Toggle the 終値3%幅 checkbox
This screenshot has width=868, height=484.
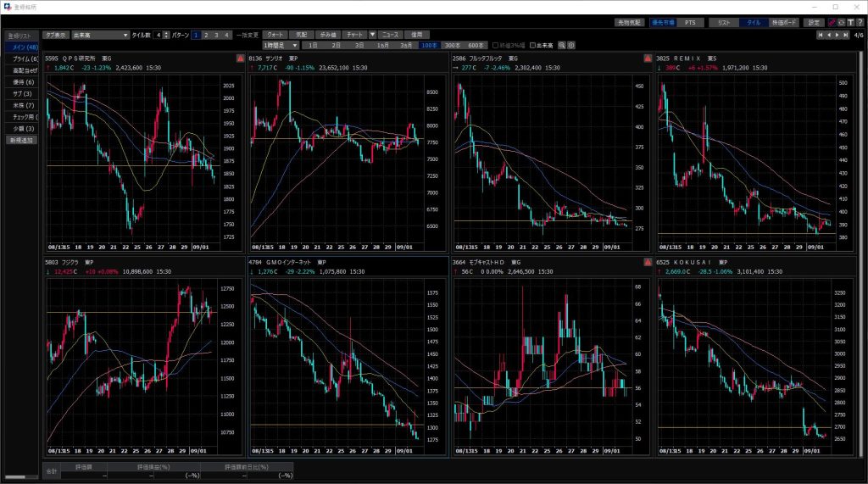tap(494, 45)
